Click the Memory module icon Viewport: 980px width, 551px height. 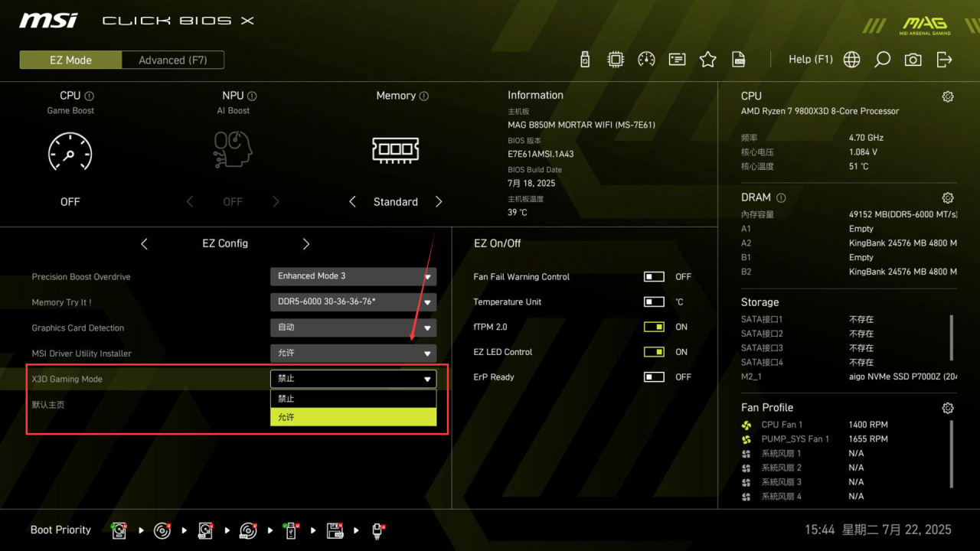[x=395, y=150]
